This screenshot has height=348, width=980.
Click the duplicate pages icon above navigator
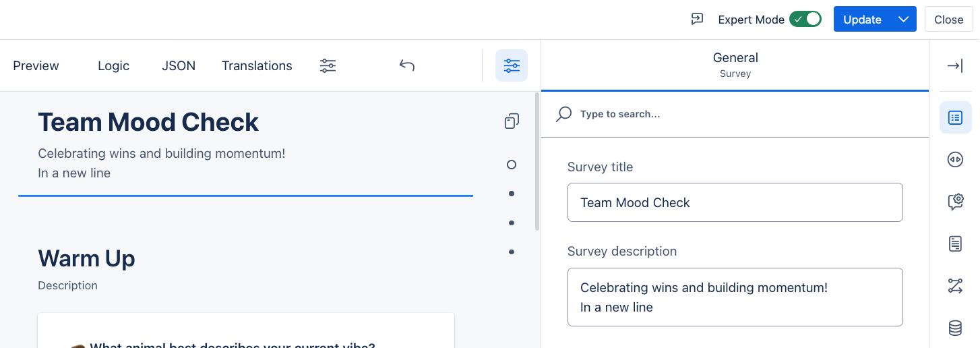[x=512, y=121]
